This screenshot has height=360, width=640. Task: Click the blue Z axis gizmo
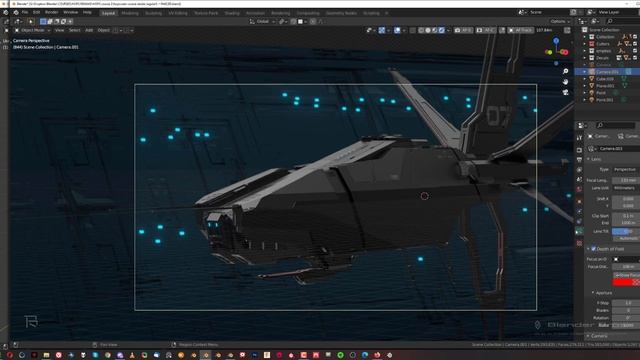tap(556, 41)
